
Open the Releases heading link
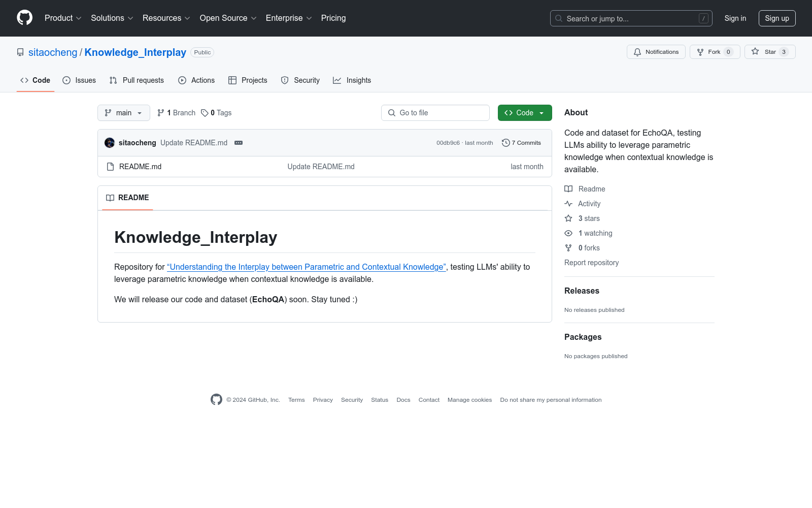582,291
